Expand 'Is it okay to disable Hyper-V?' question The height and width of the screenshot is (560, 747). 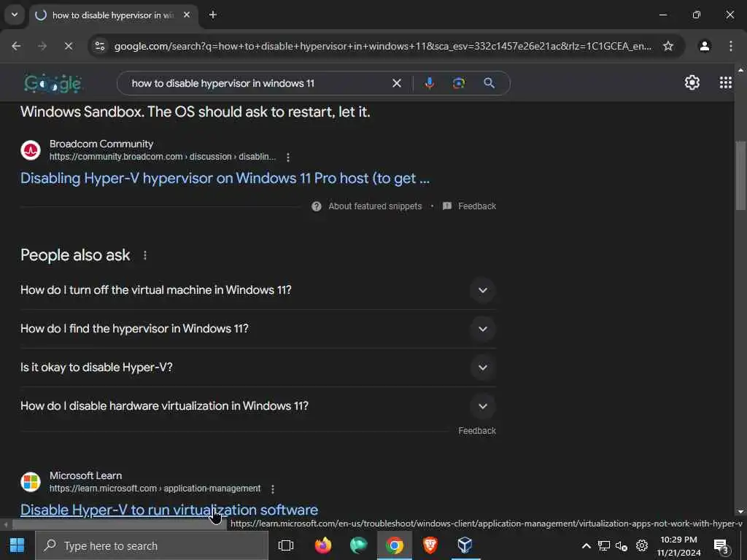258,367
